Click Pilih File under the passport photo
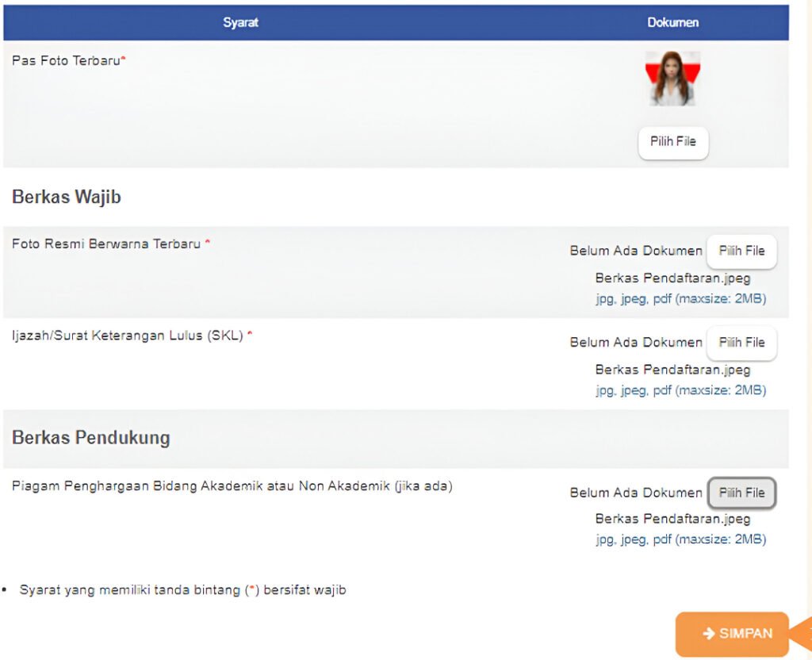Screen dimensions: 812x660 (x=672, y=142)
